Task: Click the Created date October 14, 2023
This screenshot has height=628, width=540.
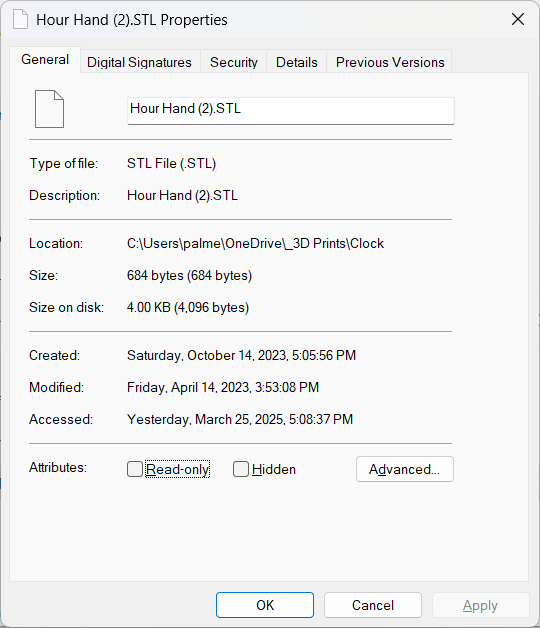Action: (241, 356)
